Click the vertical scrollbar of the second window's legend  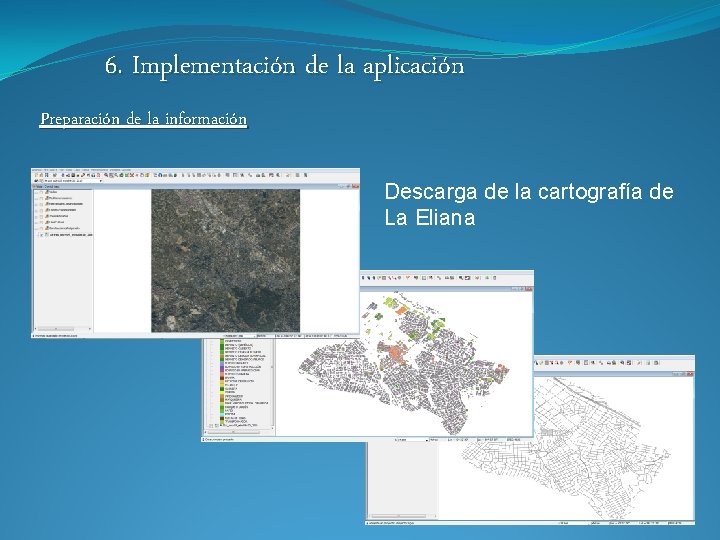coord(272,382)
